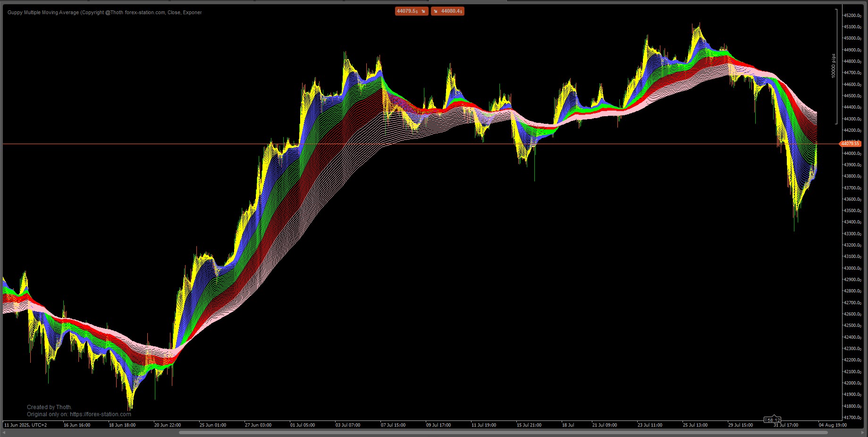Click the 43300.0 price axis label

(852, 234)
